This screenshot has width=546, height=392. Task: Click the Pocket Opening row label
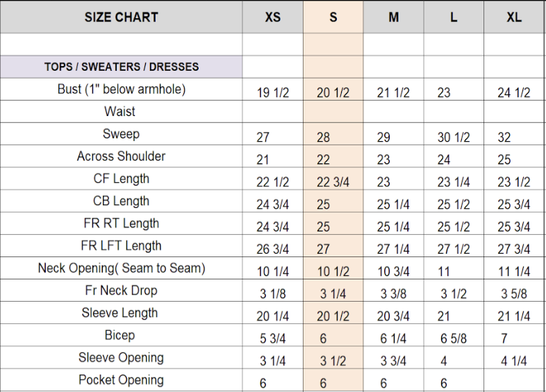[122, 380]
